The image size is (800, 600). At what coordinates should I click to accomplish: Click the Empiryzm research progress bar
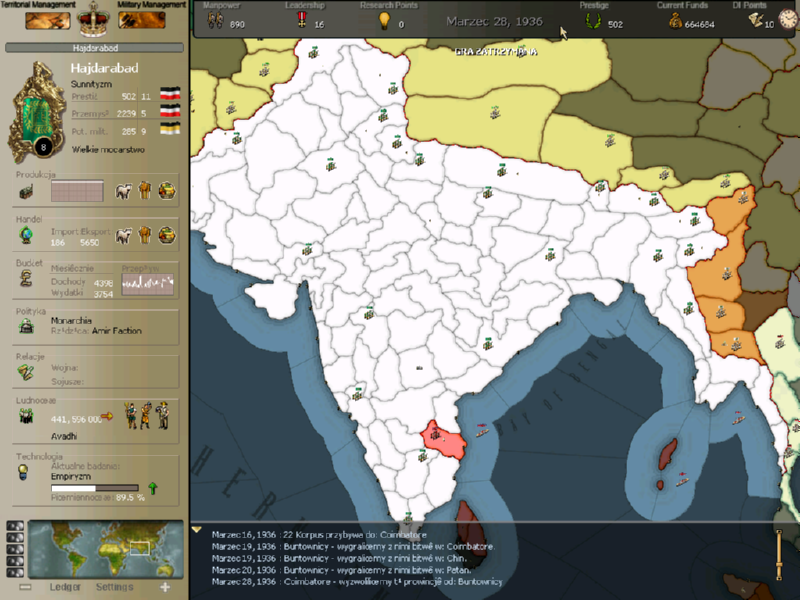[95, 488]
